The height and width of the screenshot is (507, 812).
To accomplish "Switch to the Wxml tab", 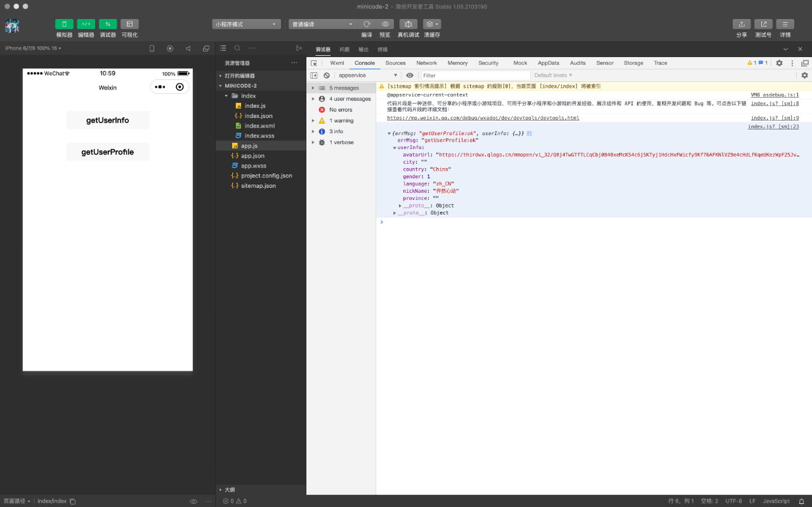I will tap(337, 63).
